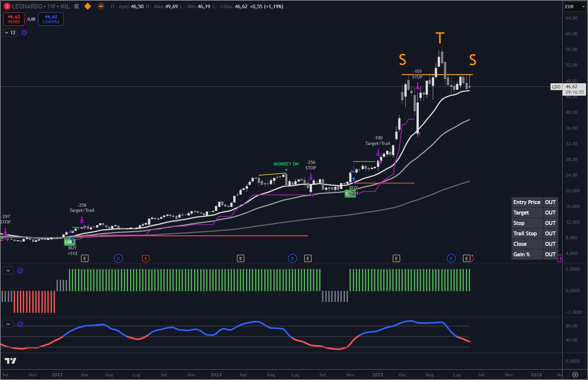Click the latest earnings E marker with red dot
Screen dimensions: 588x380
coord(466,259)
